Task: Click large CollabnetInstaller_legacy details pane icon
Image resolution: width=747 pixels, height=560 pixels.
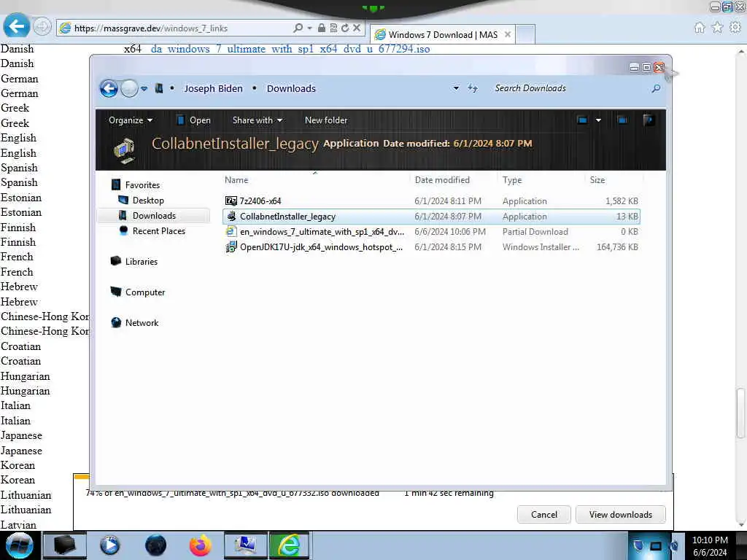Action: coord(124,150)
